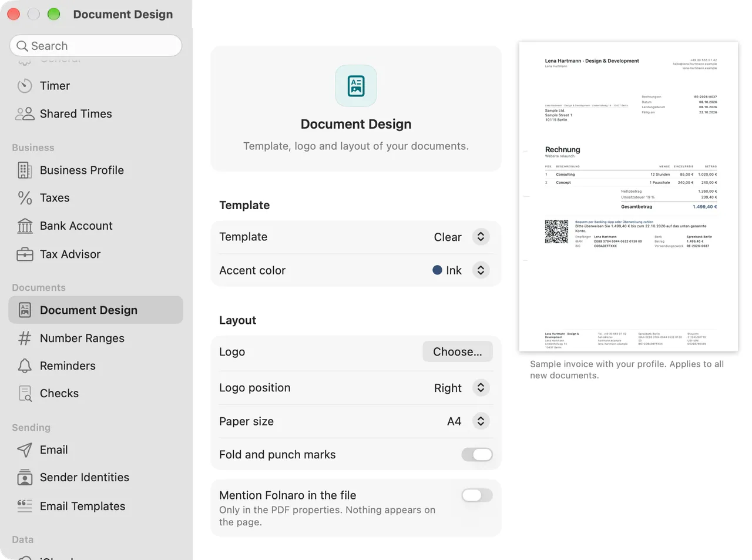Open Checks in the sidebar
The width and height of the screenshot is (752, 560).
(96, 394)
